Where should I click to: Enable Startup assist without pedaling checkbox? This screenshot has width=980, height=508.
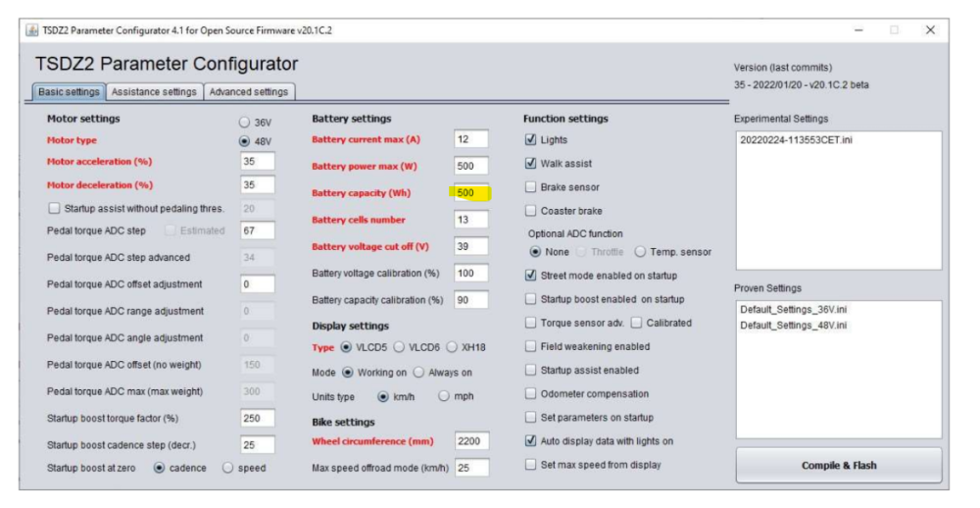pos(54,209)
